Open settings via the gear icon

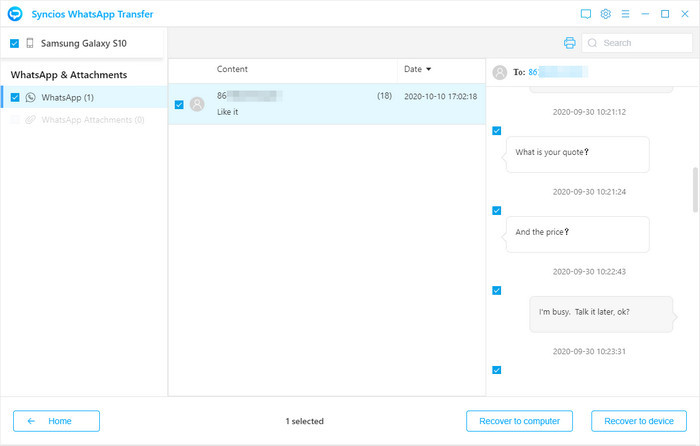point(605,14)
